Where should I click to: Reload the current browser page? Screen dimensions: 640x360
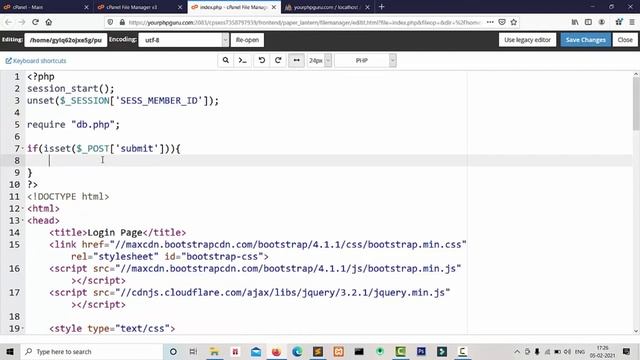[x=36, y=22]
